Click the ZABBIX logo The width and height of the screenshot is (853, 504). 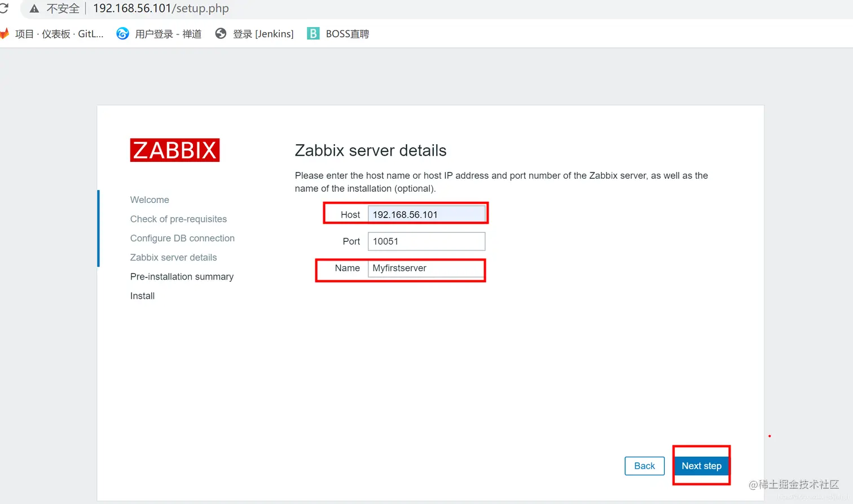(x=175, y=150)
